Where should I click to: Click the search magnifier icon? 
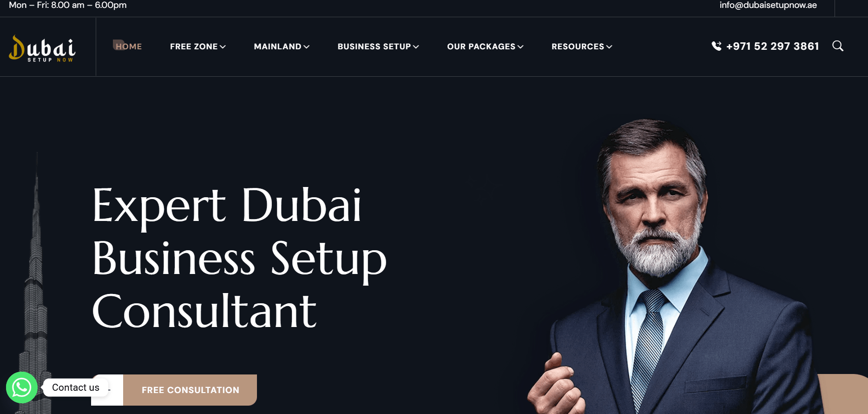(838, 46)
